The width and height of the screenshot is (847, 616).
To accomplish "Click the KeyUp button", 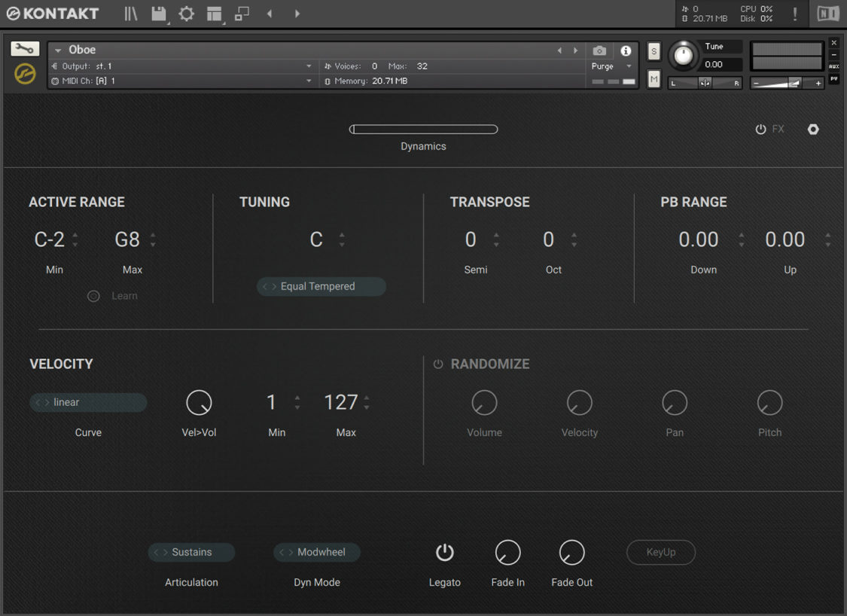I will [x=660, y=552].
